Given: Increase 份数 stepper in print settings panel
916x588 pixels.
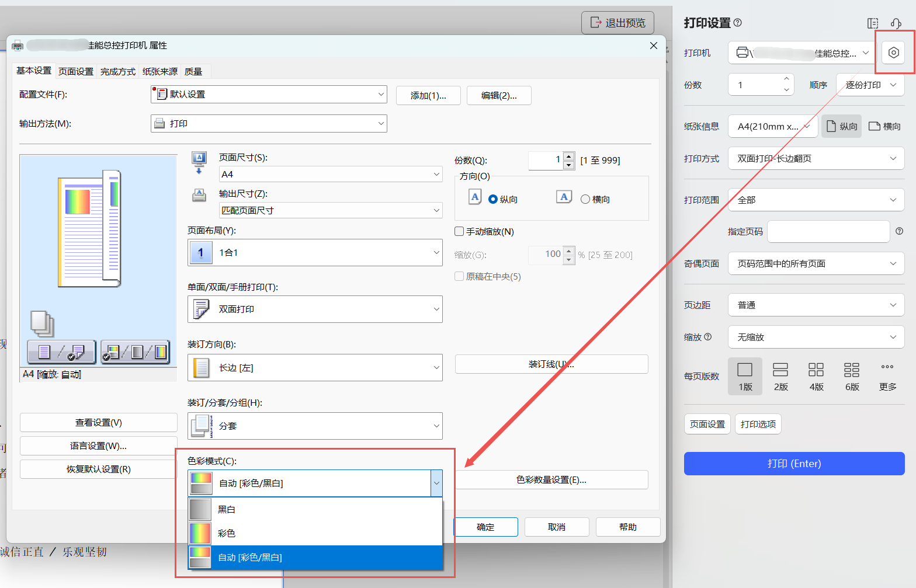Looking at the screenshot, I should click(x=786, y=79).
